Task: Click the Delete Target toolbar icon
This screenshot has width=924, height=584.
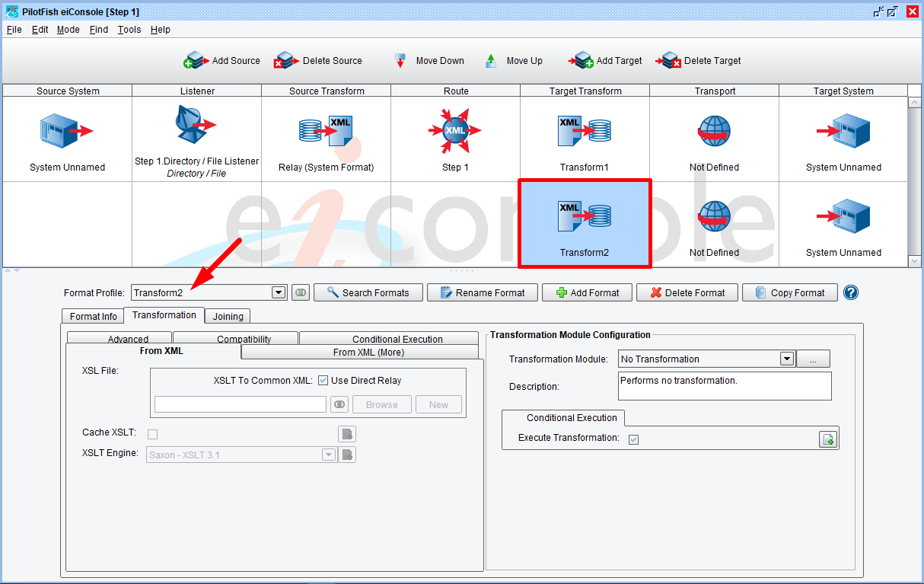Action: coord(668,60)
